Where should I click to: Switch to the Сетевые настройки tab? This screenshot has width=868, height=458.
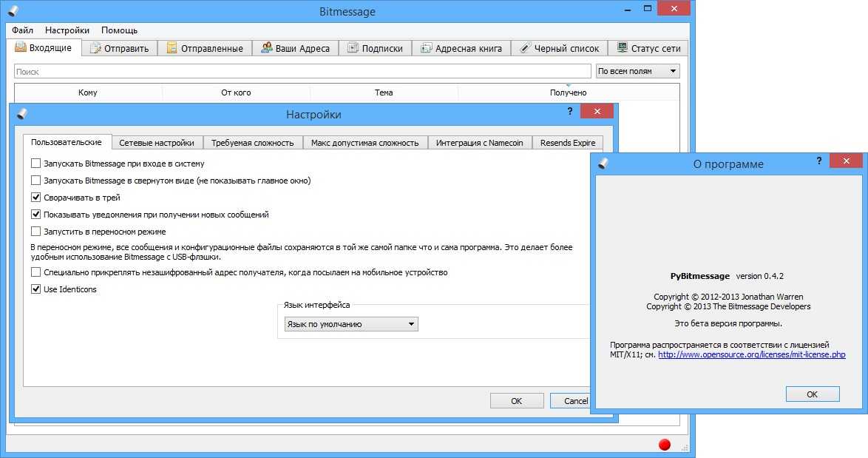[x=157, y=143]
